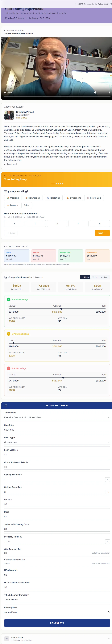Switch comparables to the Chart view
112x644 pixels.
(104, 277)
